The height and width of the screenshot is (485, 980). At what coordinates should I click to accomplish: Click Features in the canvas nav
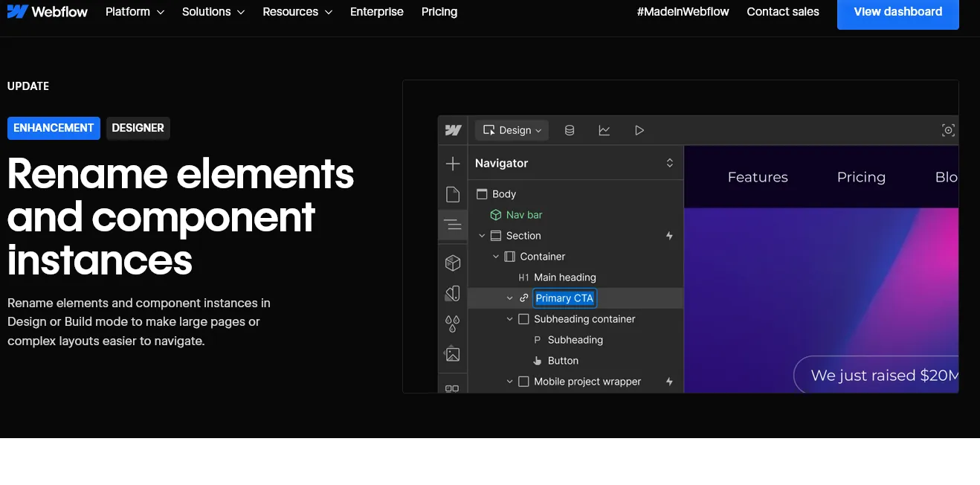click(758, 177)
